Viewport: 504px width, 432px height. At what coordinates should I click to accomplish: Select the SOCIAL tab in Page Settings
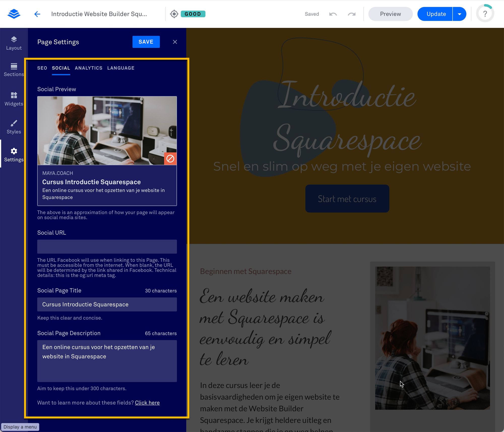(x=60, y=68)
